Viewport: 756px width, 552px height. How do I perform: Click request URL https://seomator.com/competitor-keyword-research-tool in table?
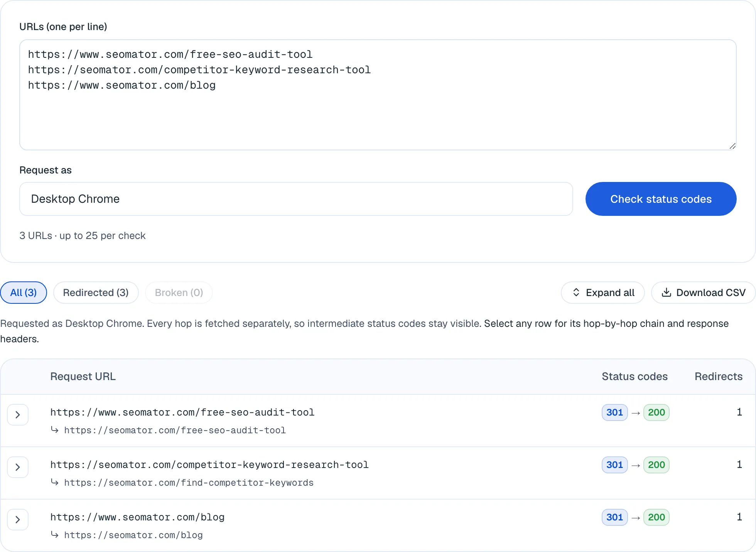(209, 465)
